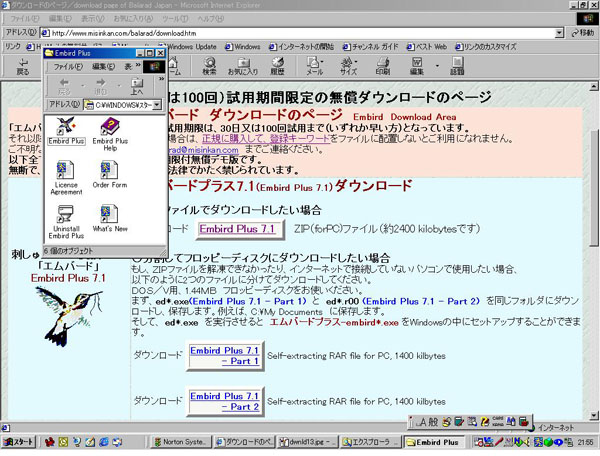
Task: Open ベスト Web links bar item
Action: [427, 47]
